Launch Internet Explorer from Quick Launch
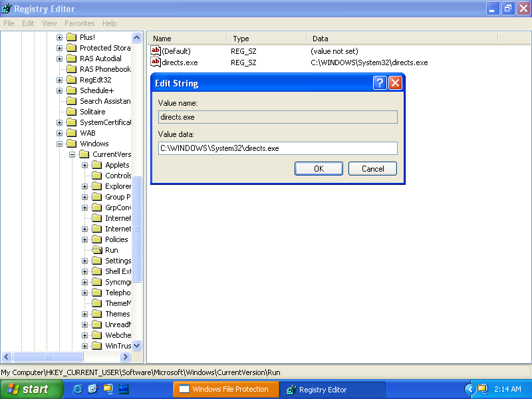Viewport: 532px width, 399px height. [x=77, y=389]
